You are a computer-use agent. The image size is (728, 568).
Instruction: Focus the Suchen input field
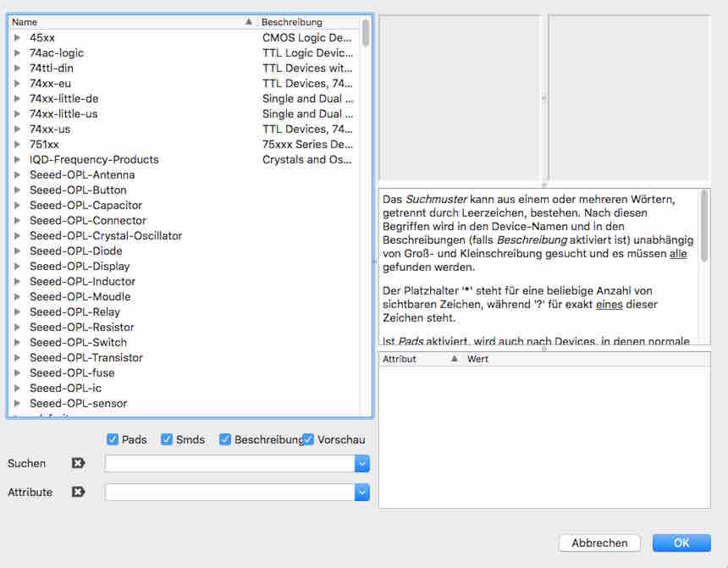(x=229, y=464)
